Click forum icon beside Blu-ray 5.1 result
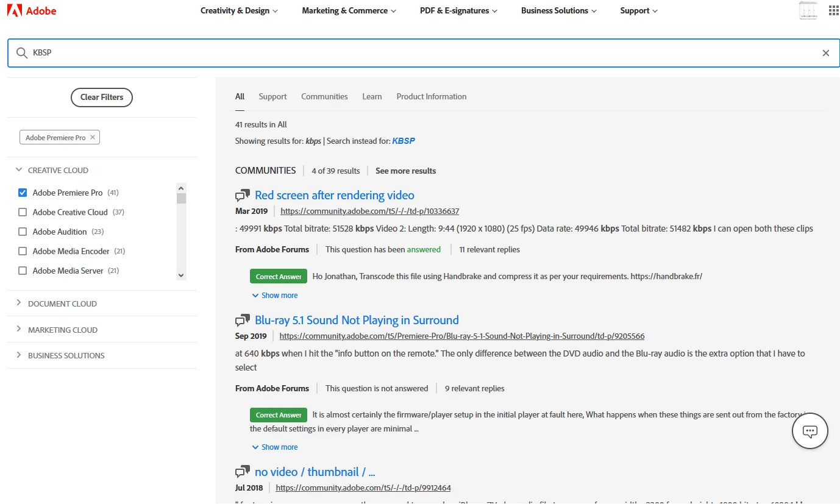The image size is (840, 504). click(243, 321)
